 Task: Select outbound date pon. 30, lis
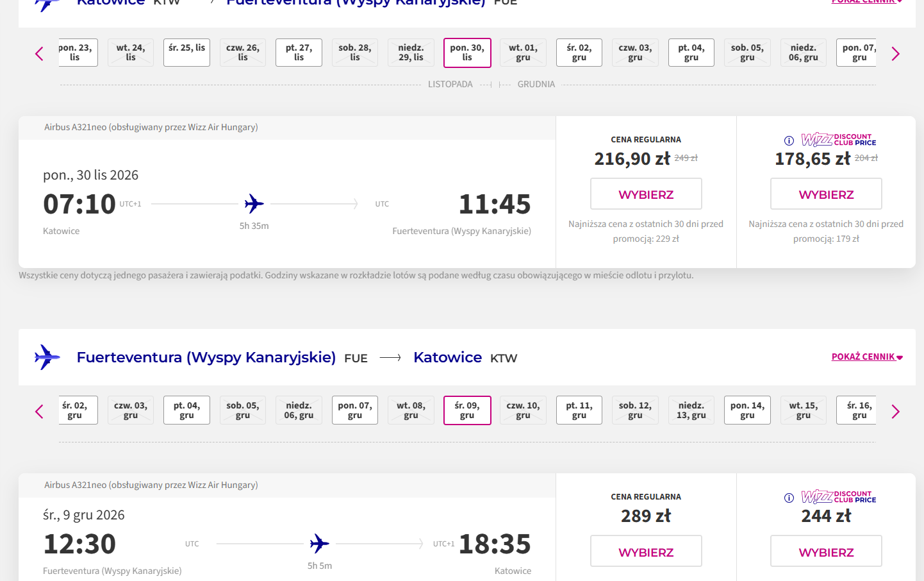pyautogui.click(x=467, y=53)
